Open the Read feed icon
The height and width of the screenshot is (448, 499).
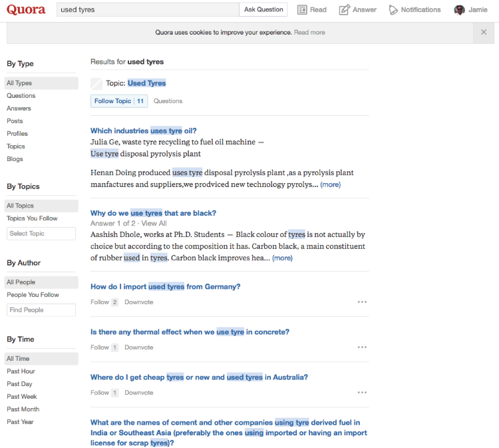click(302, 10)
